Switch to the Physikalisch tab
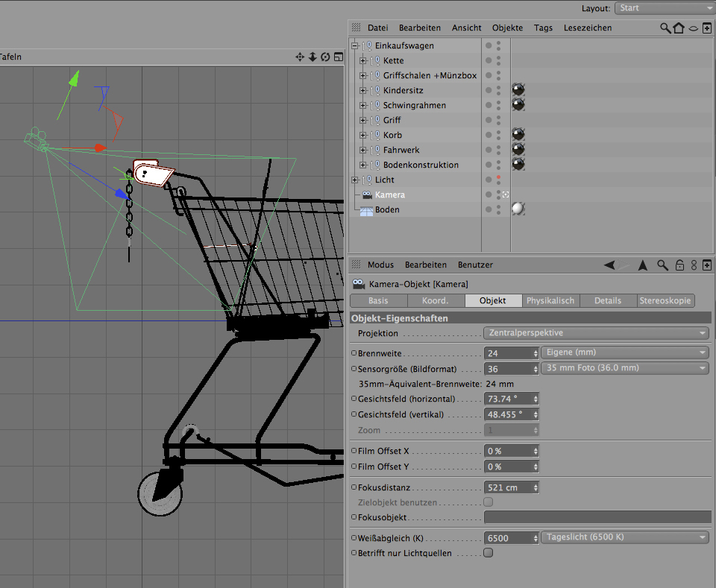This screenshot has width=716, height=588. point(550,300)
